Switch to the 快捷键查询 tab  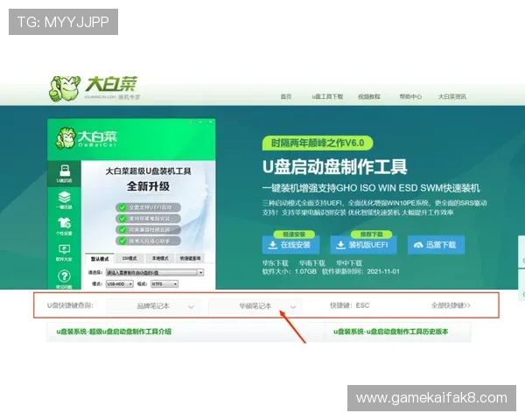(190, 259)
